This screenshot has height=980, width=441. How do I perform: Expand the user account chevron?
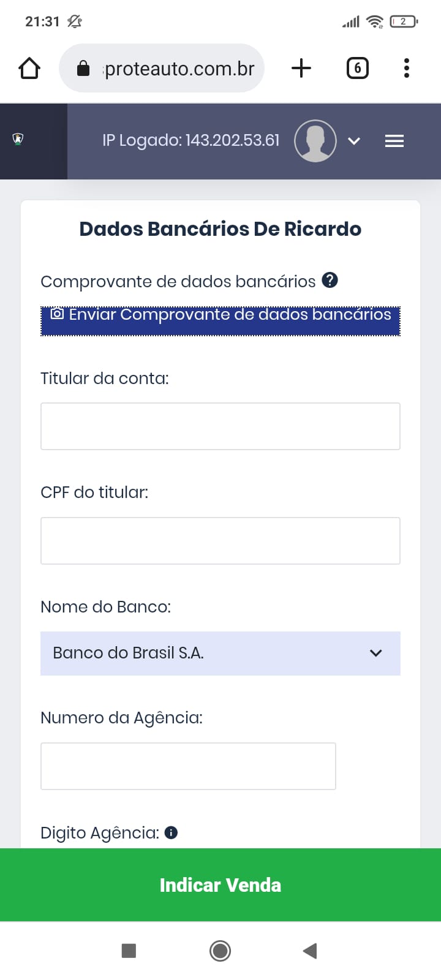pyautogui.click(x=353, y=141)
